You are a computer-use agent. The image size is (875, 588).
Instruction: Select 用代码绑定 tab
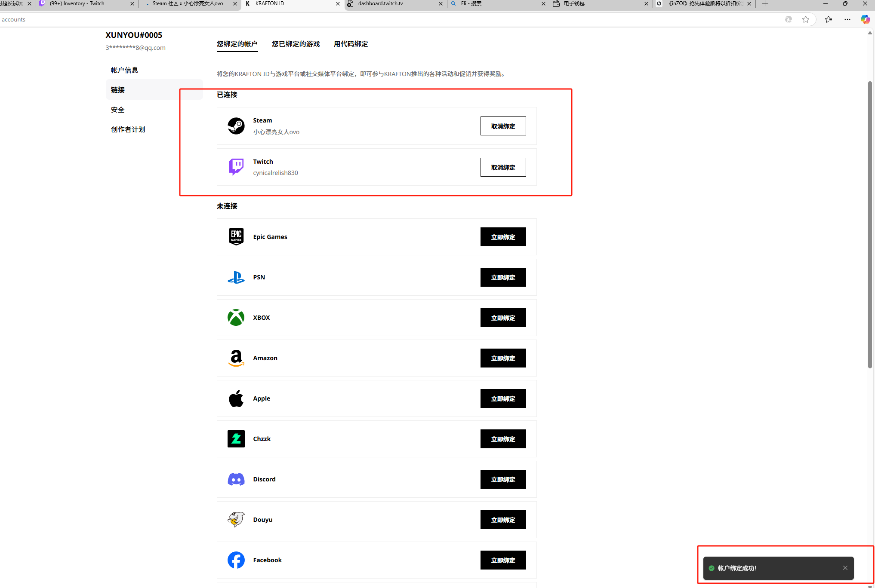pos(351,44)
